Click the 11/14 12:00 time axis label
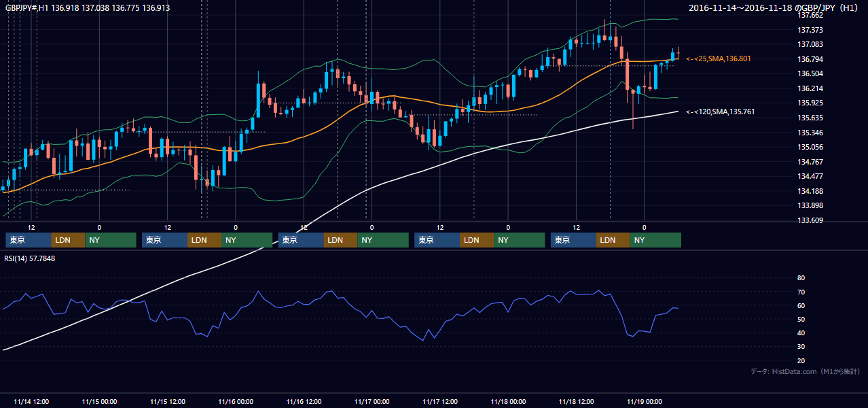 point(31,401)
